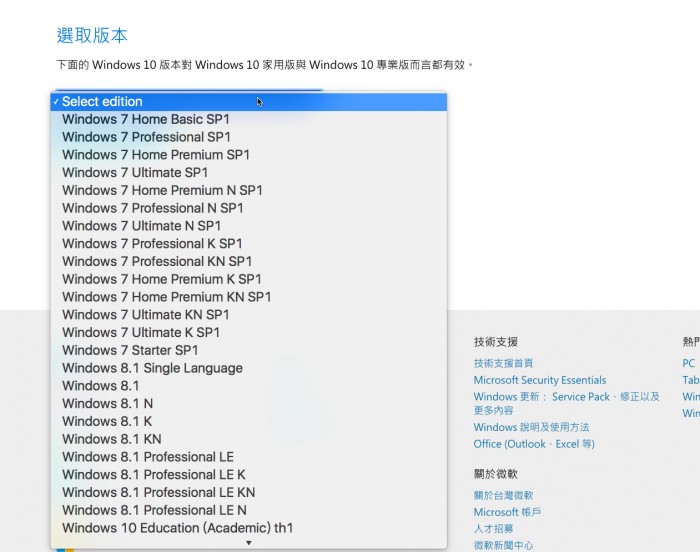Choose Windows 7 Ultimate K SP1
Screen dimensions: 700x552
pos(249,332)
